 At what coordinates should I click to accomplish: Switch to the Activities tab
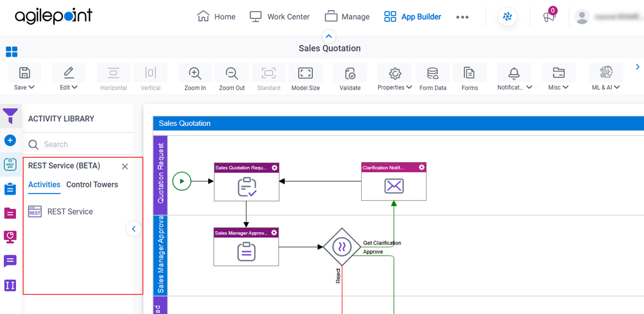click(x=44, y=184)
